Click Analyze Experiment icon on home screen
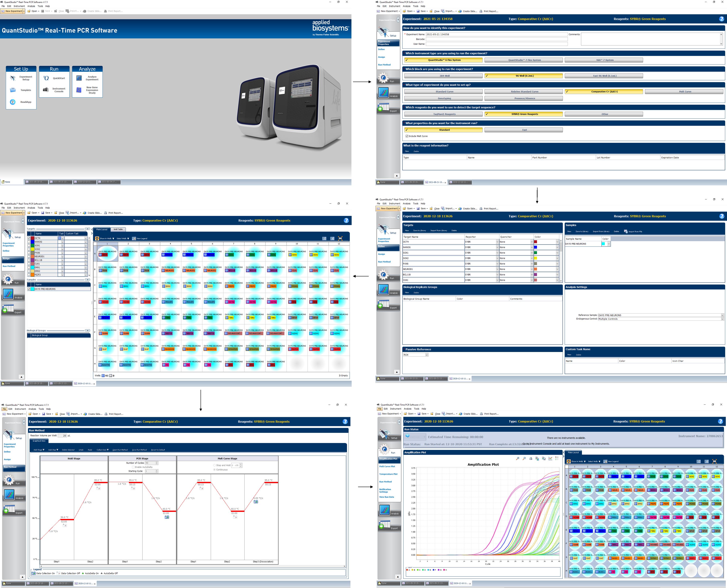This screenshot has width=727, height=588. click(x=79, y=78)
